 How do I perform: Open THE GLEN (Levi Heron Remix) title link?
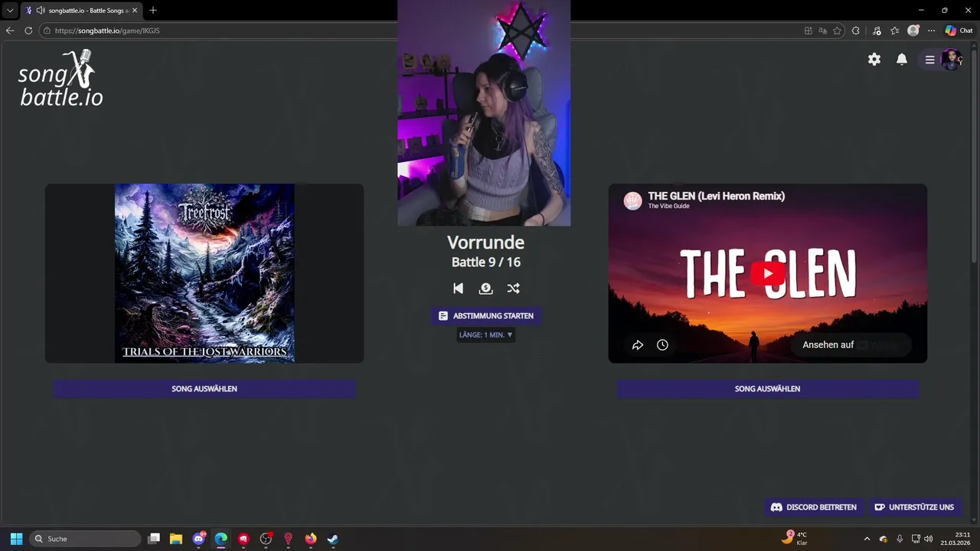point(716,196)
